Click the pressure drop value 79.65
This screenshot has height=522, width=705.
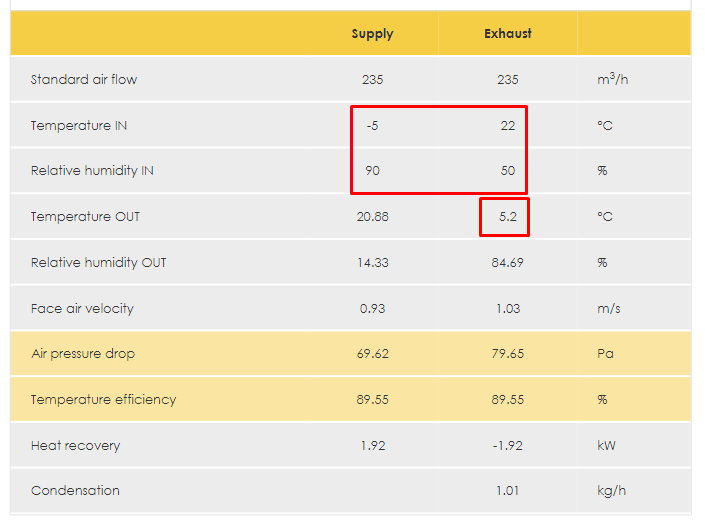point(508,354)
